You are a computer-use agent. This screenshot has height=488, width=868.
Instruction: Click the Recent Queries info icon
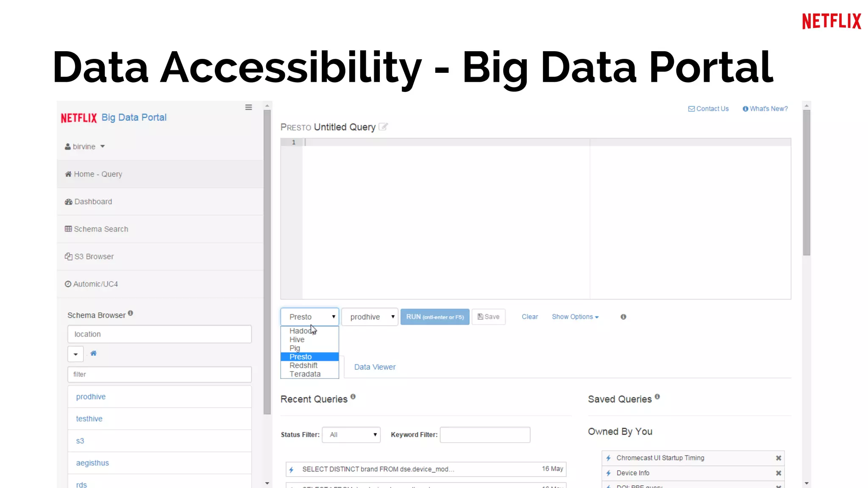(353, 397)
